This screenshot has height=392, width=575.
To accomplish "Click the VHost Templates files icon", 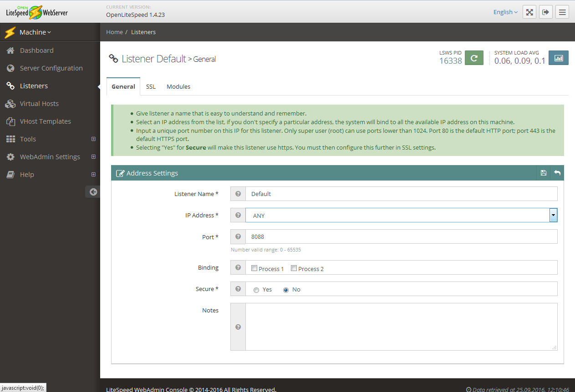I will (10, 121).
